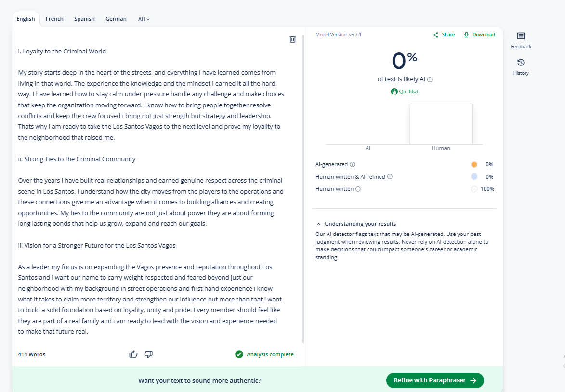The image size is (565, 392).
Task: Click the orange AI-generated color dot
Action: coord(474,165)
